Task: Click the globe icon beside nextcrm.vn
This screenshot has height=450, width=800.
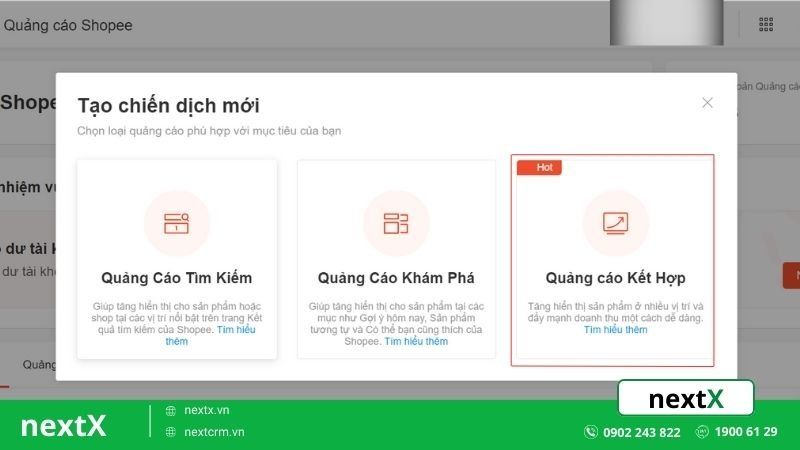Action: click(171, 432)
